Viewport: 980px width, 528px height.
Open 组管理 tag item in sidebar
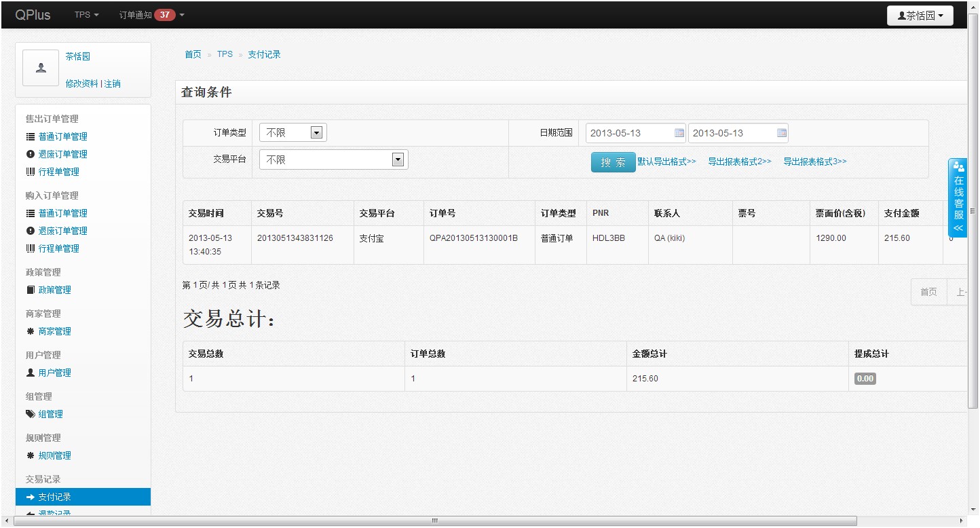pyautogui.click(x=50, y=414)
